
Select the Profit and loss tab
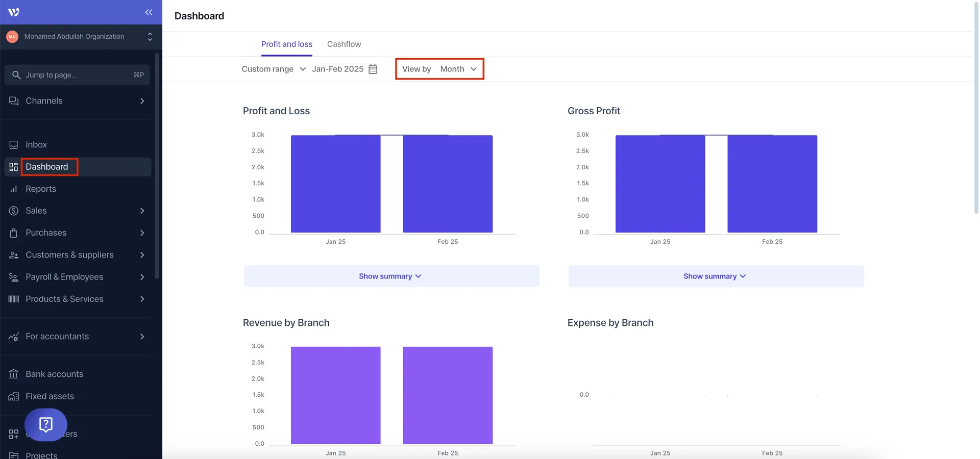[286, 44]
